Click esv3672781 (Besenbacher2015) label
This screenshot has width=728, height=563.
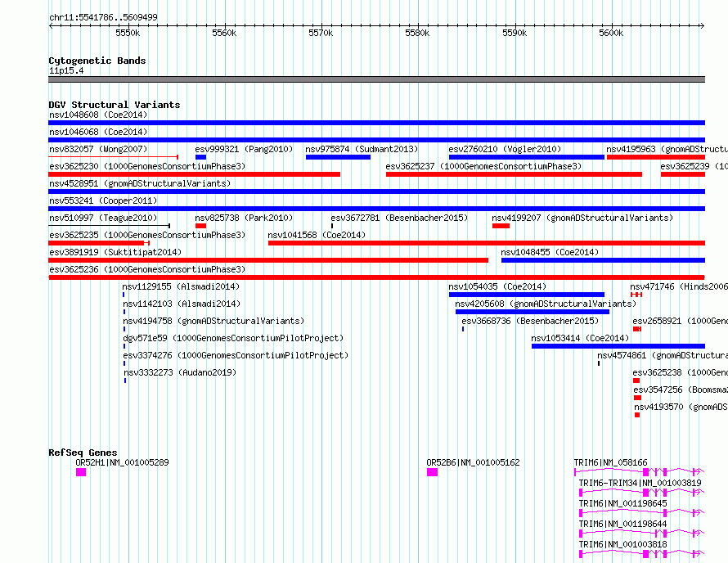point(399,218)
